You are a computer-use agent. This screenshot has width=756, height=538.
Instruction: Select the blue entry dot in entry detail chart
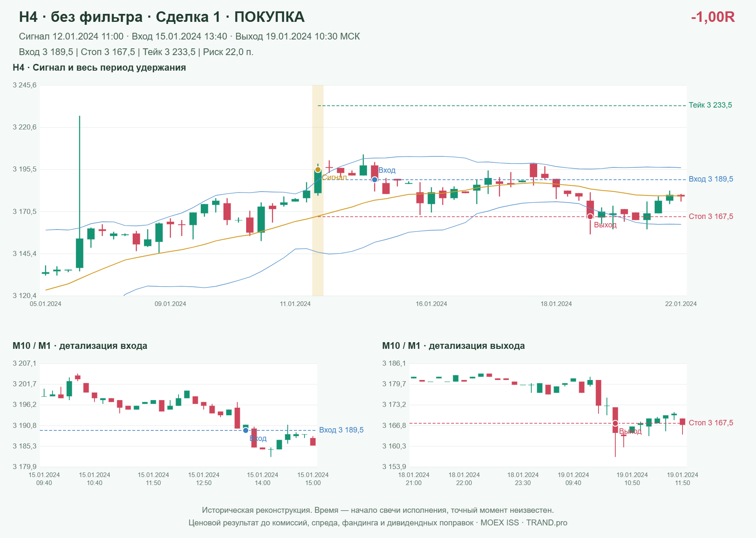pos(246,430)
